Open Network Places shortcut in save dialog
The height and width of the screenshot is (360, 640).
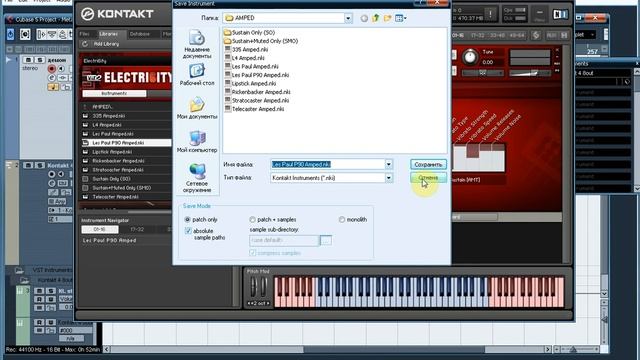(197, 178)
